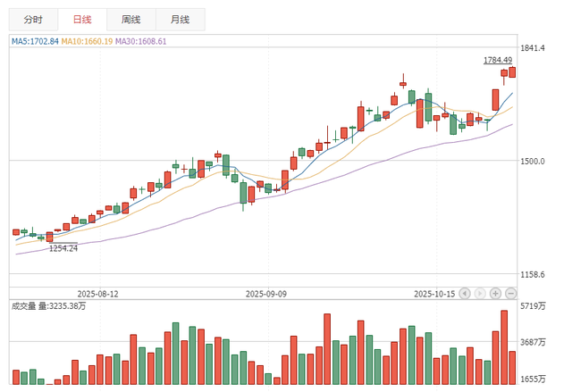Click the 1784.49 high price marker
The image size is (572, 392).
[497, 60]
